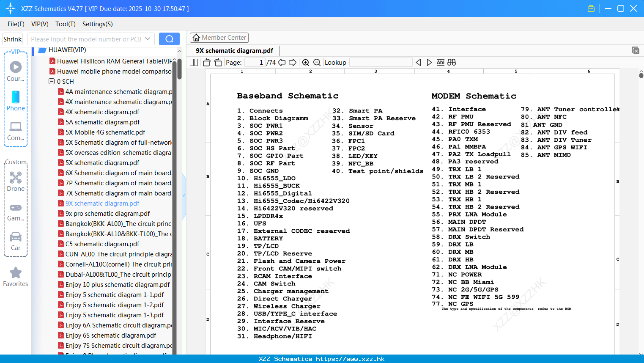Click the Lookup text field
The width and height of the screenshot is (644, 363).
pos(381,63)
